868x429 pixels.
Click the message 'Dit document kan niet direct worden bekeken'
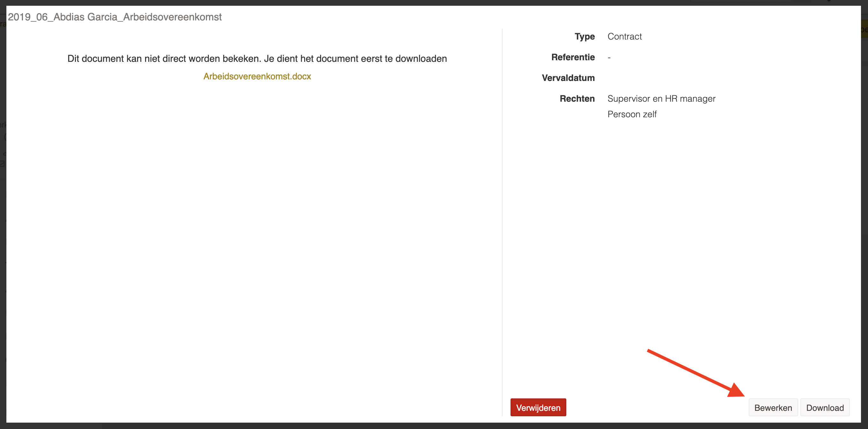[164, 59]
